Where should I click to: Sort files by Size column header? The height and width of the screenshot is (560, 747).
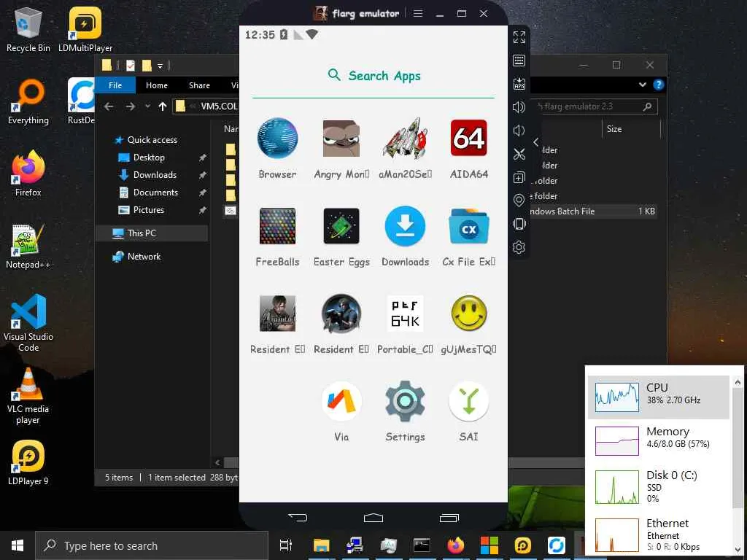click(632, 129)
